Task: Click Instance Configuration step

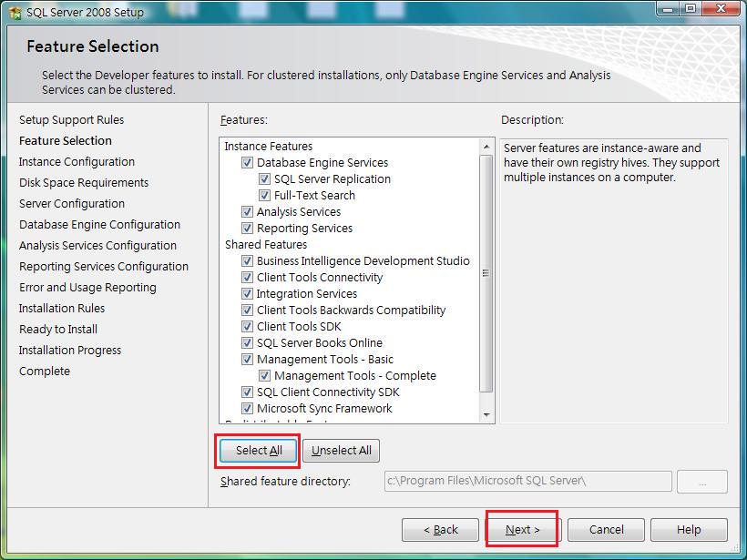Action: tap(77, 162)
